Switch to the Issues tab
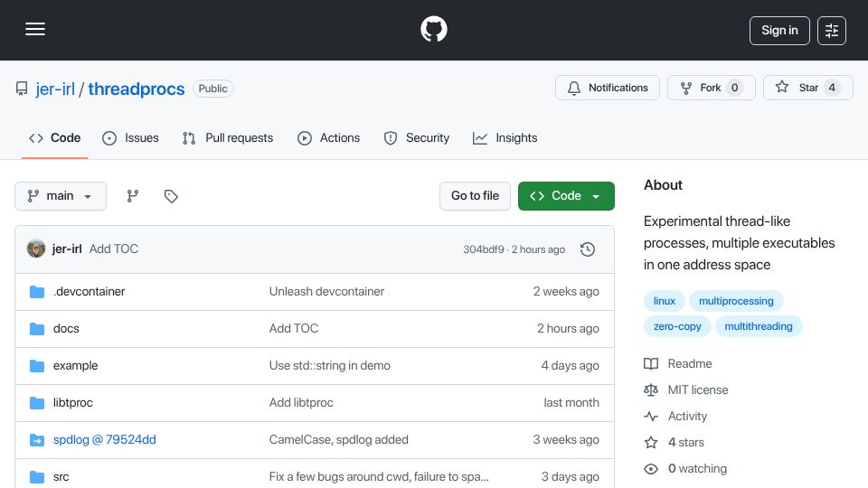868x488 pixels. pyautogui.click(x=130, y=137)
